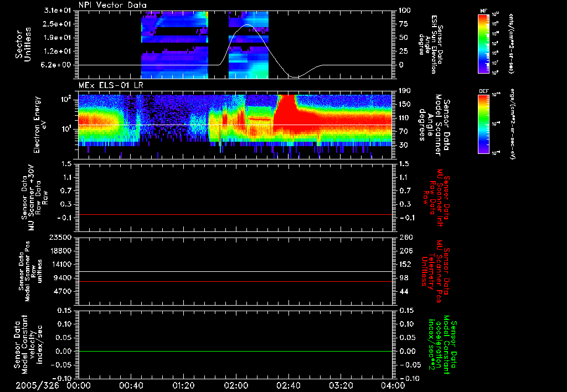This screenshot has width=567, height=392.
Task: Click the "MU Scanner +30V" left axis title
Action: [x=34, y=198]
